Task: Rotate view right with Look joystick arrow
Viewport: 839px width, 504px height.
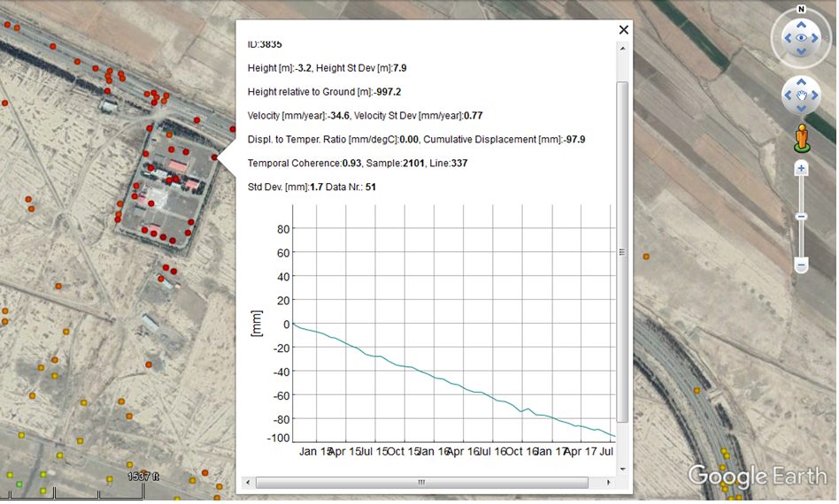Action: tap(817, 38)
